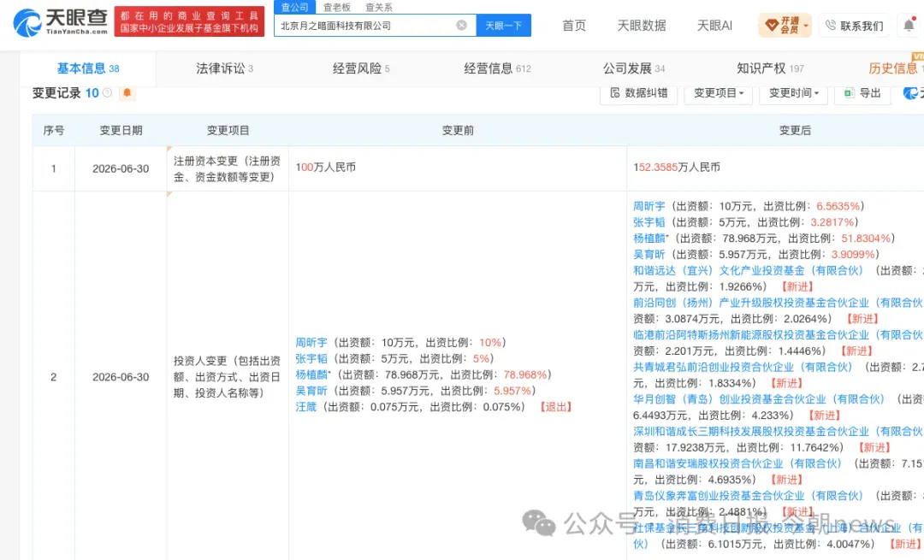Select the 法律诉讼 tab
924x560 pixels.
[x=224, y=68]
